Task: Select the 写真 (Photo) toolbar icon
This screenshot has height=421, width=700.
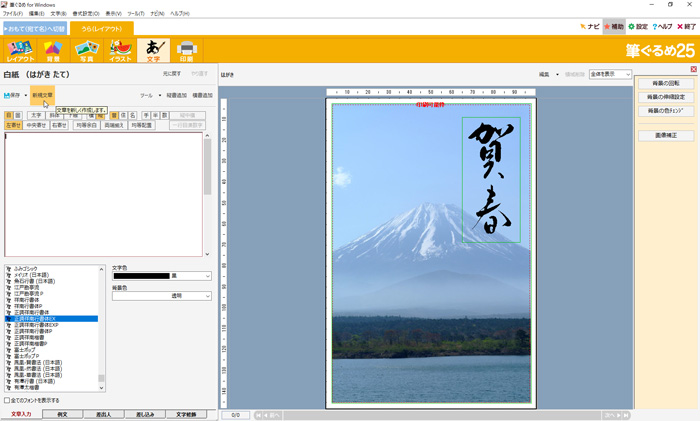Action: (x=86, y=51)
